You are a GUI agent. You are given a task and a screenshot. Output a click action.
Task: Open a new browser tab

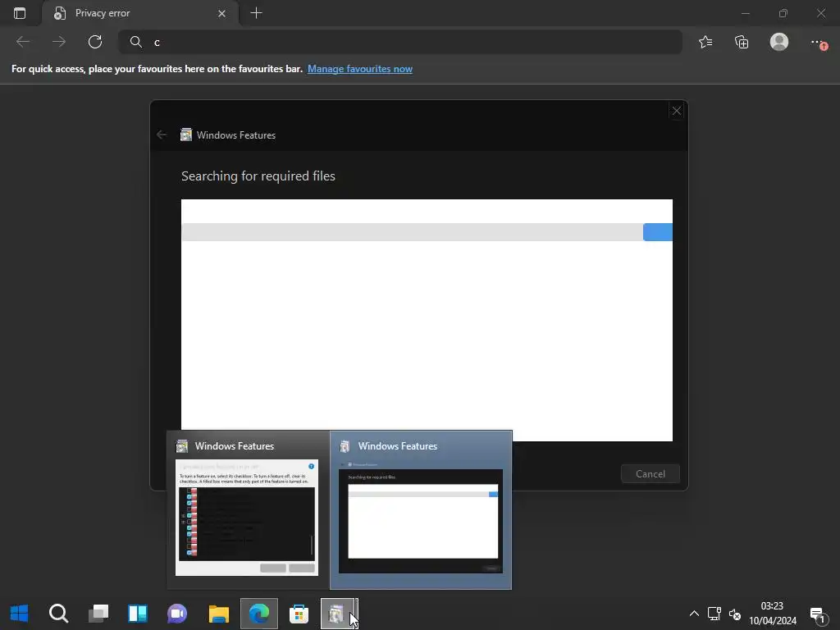257,13
